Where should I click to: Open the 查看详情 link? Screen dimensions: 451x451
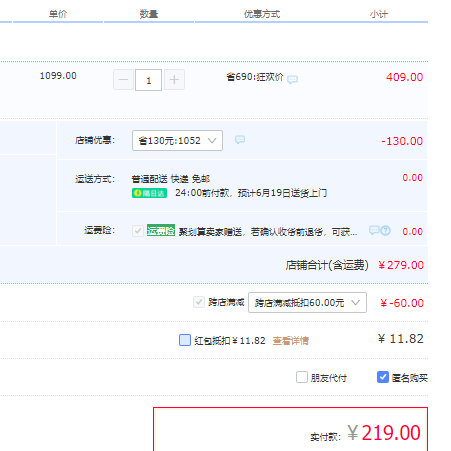[x=291, y=341]
